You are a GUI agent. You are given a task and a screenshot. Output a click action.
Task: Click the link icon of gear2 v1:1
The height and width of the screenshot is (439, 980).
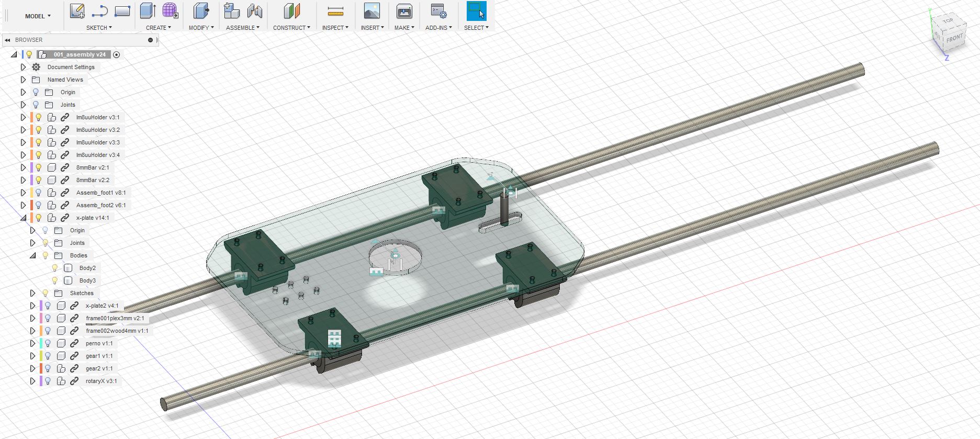(74, 368)
